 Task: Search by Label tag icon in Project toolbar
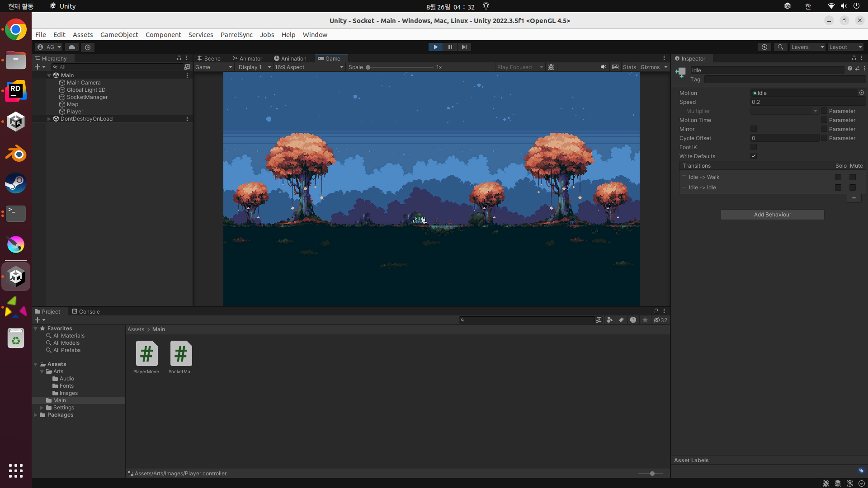click(622, 320)
